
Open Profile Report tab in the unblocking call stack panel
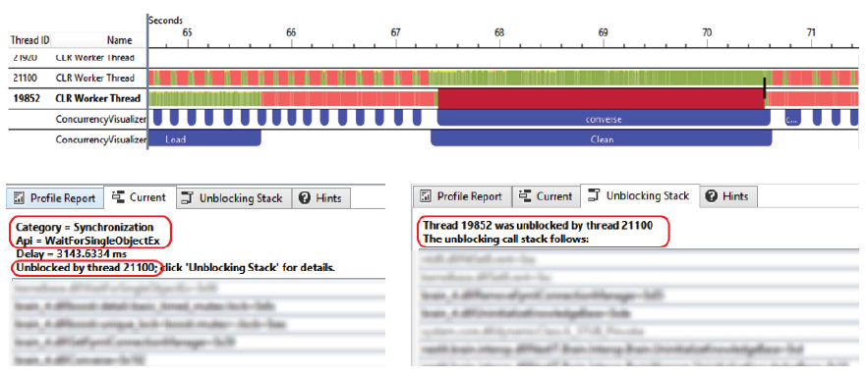coord(462,196)
